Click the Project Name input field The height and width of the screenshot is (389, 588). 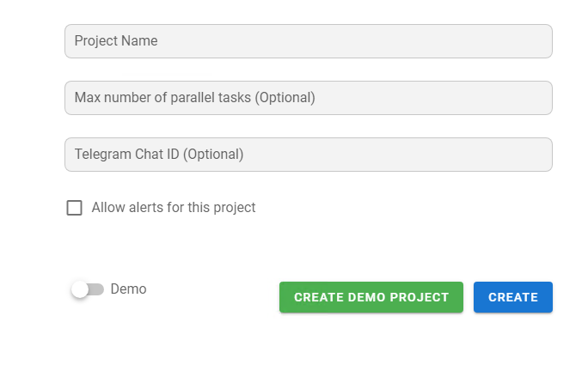308,41
